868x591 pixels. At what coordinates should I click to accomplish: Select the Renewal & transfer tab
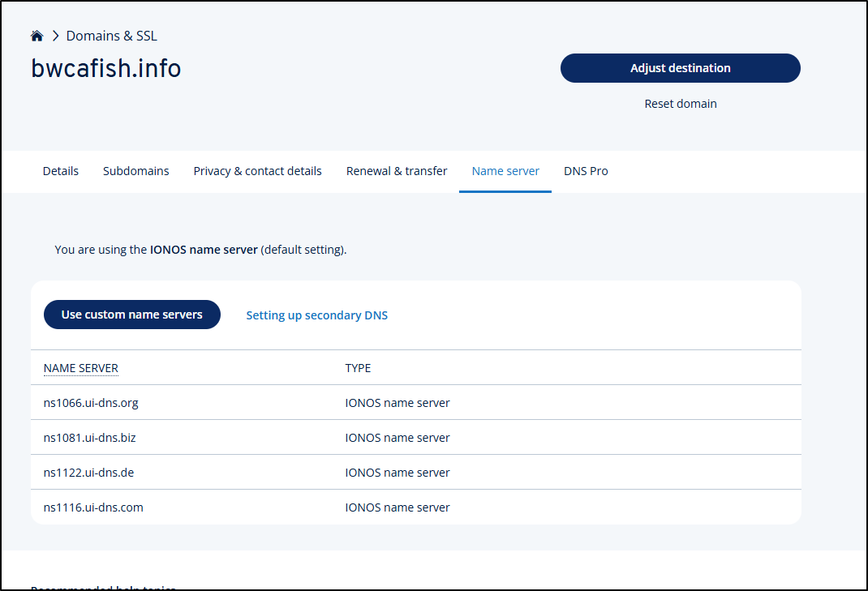(x=397, y=171)
